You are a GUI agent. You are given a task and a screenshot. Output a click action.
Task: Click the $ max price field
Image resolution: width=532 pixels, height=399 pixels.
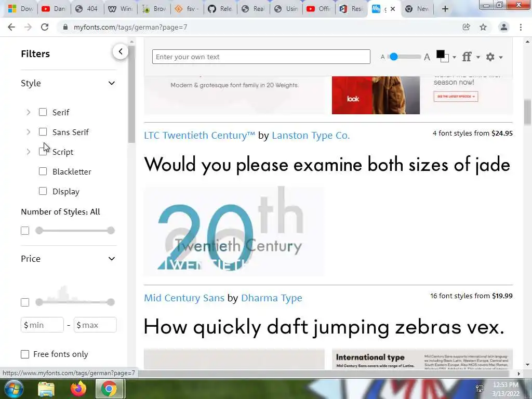click(x=95, y=325)
